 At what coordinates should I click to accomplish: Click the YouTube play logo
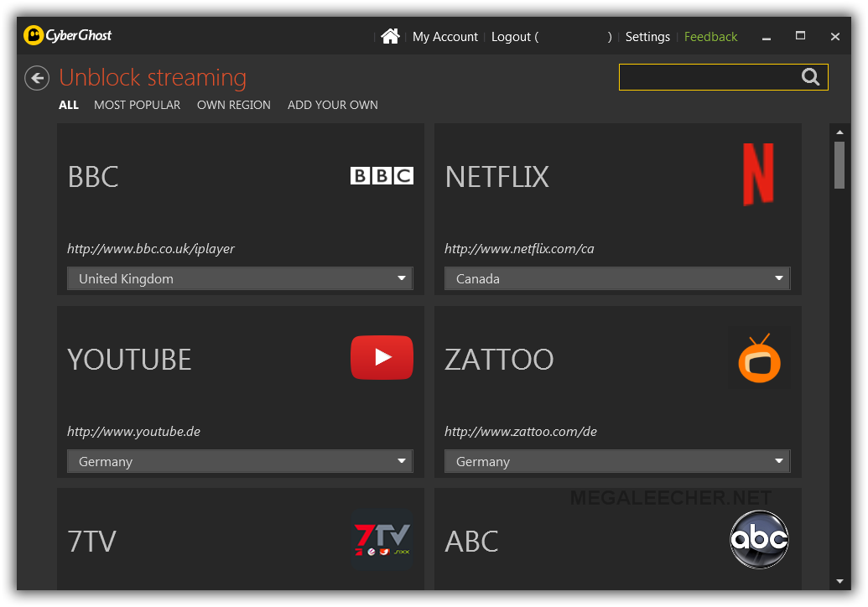[382, 357]
